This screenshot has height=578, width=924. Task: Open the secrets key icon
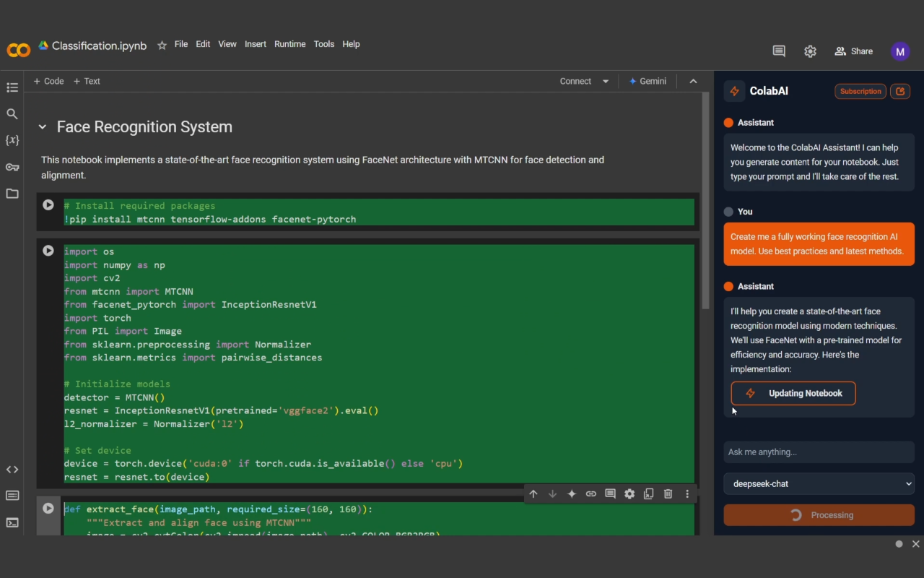tap(12, 167)
